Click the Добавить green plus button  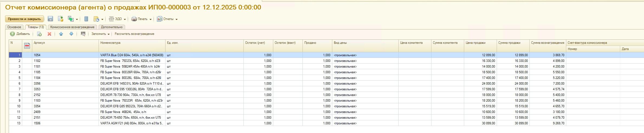click(x=20, y=34)
